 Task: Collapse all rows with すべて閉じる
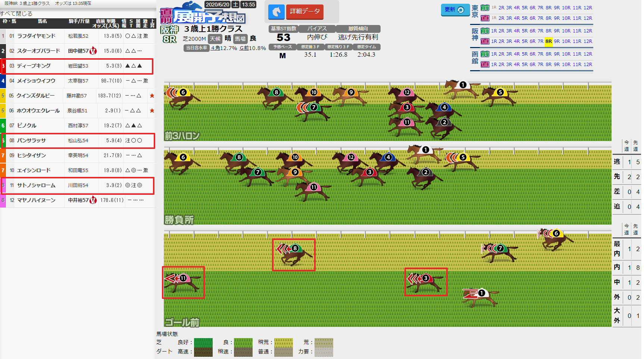[x=16, y=14]
